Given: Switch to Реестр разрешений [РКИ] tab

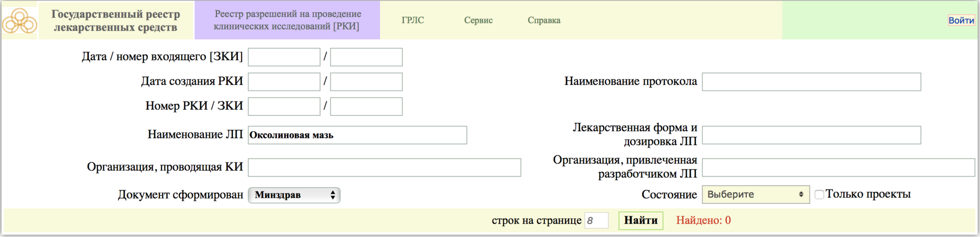Looking at the screenshot, I should point(287,20).
